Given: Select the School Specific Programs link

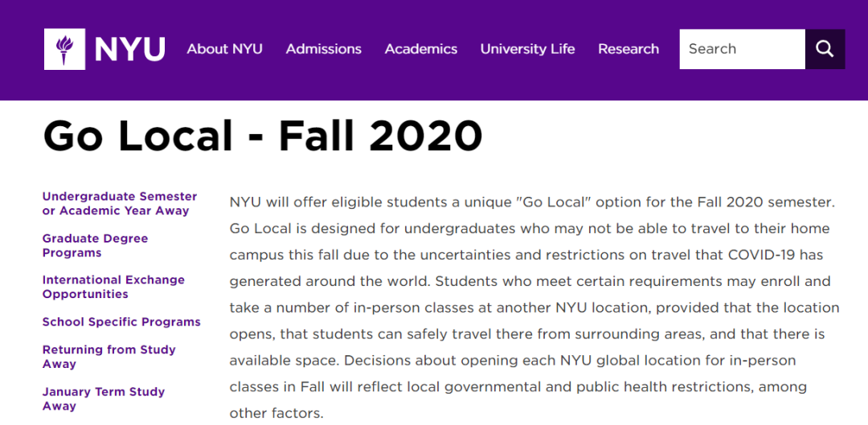Looking at the screenshot, I should (x=121, y=322).
